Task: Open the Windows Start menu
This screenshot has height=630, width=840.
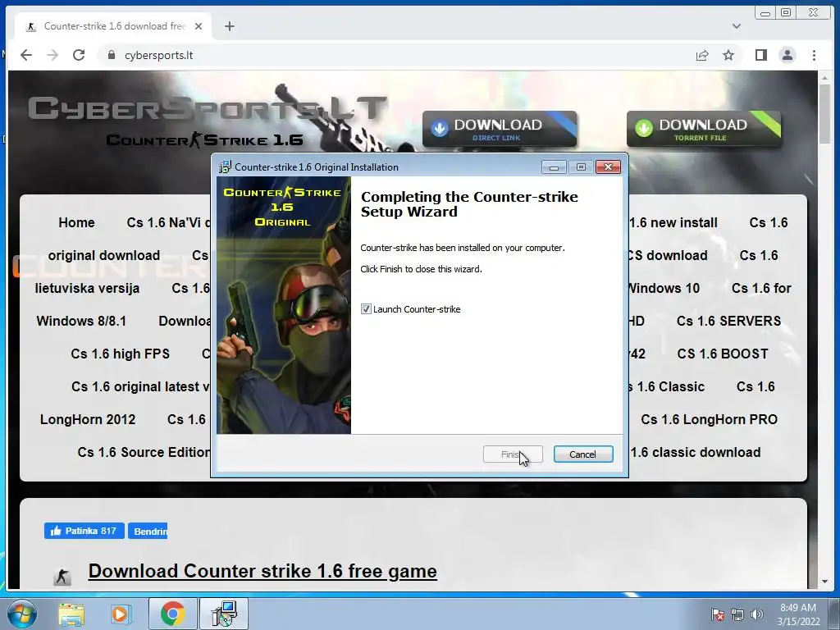Action: coord(21,614)
